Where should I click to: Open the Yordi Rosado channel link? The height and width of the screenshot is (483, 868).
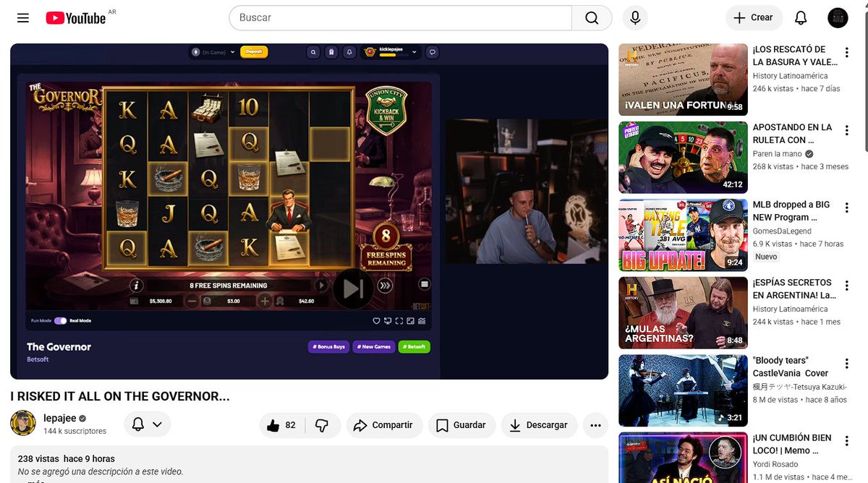(x=775, y=464)
